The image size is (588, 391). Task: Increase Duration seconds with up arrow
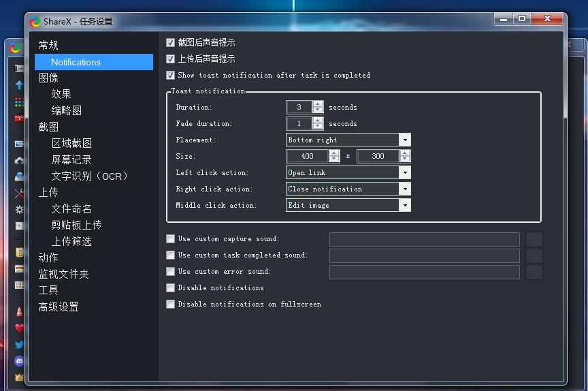click(x=318, y=104)
